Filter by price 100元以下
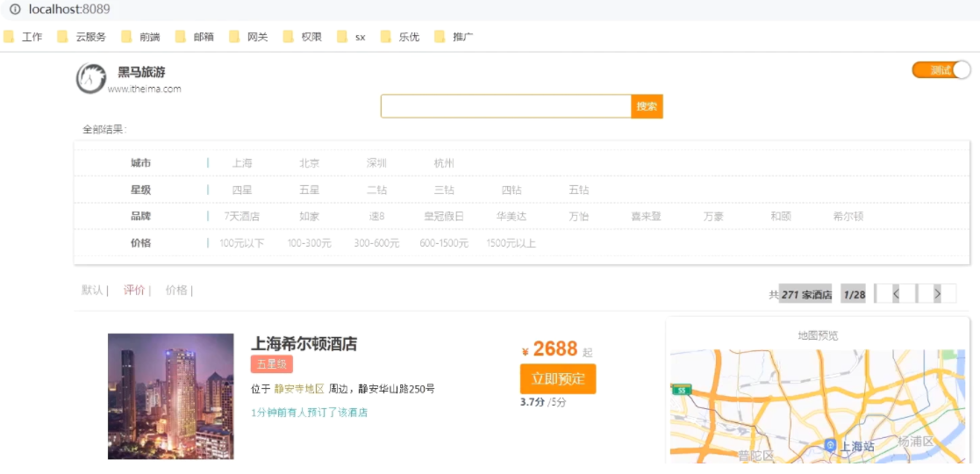Viewport: 980px width, 474px height. 242,243
